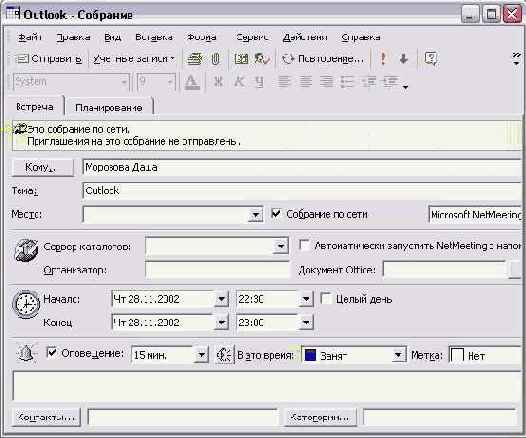Click the font color A icon
Screen dimensions: 526x438
(x=192, y=82)
